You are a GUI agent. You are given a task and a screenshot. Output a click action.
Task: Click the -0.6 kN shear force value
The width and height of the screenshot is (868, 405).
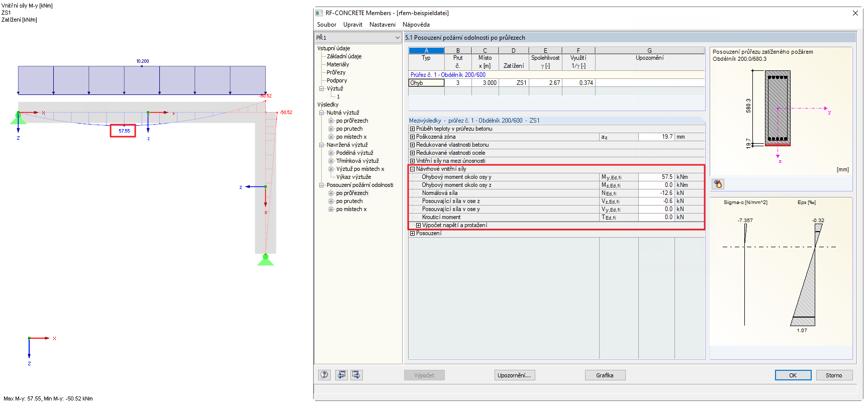pyautogui.click(x=657, y=201)
